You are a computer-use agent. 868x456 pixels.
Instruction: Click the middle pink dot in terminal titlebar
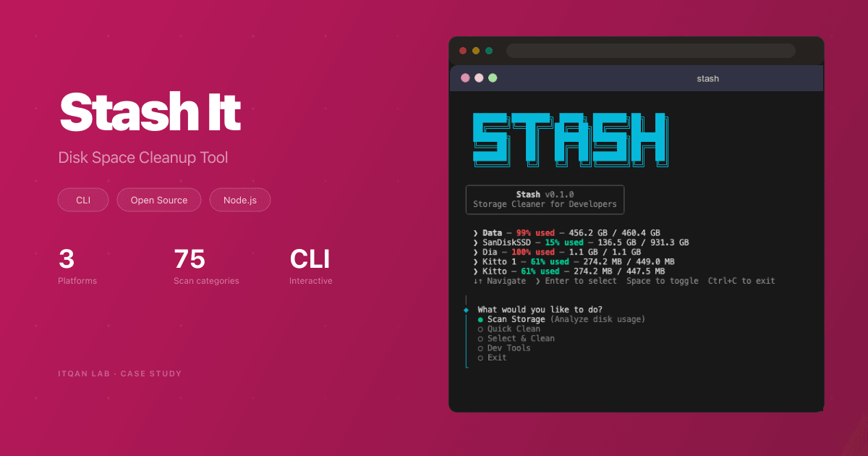tap(478, 77)
